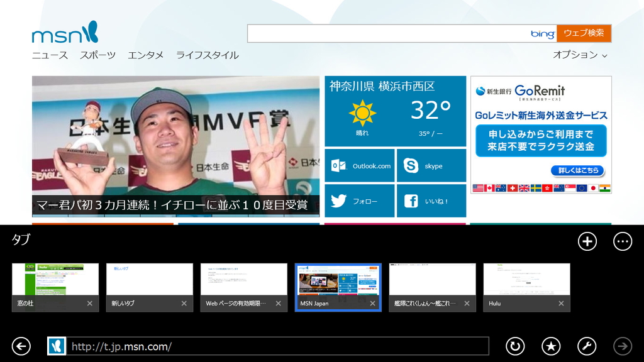Launch the Skype tile

431,165
